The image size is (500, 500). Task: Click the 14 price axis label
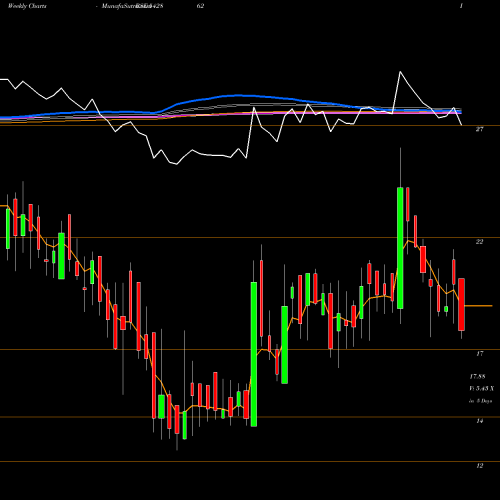click(x=479, y=421)
